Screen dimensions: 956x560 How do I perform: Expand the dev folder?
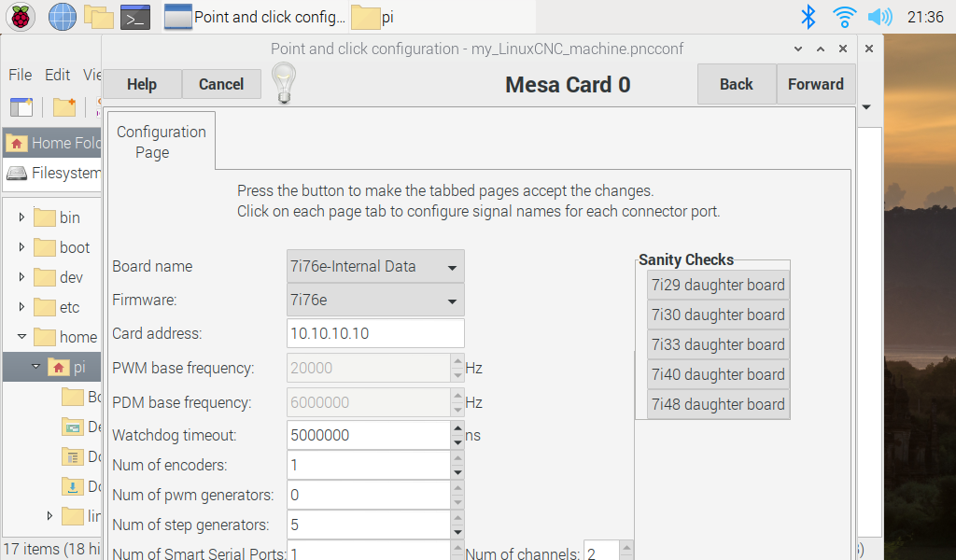(22, 276)
